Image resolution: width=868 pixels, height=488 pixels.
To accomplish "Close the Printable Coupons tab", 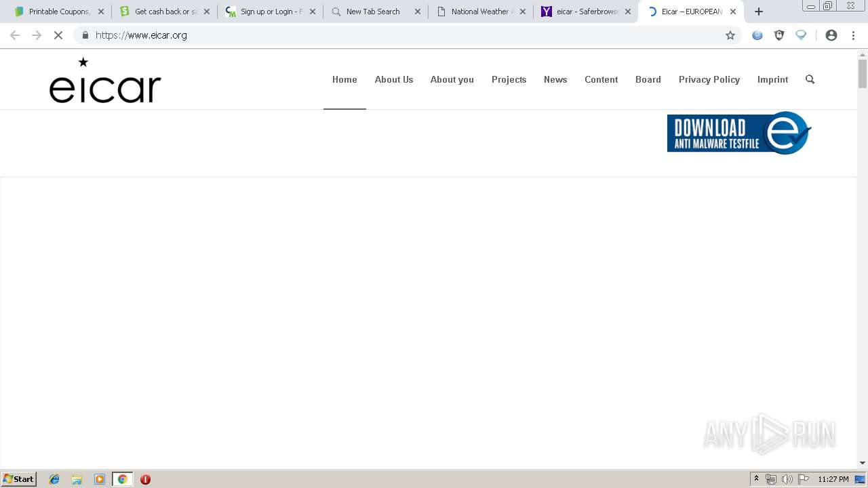I will 101,12.
